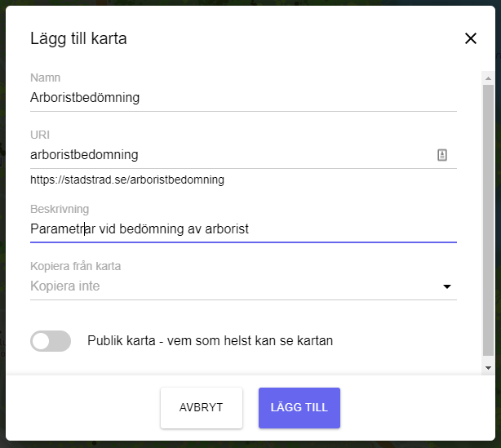Expand dropdown arrow for Kopiera från karta

click(446, 286)
